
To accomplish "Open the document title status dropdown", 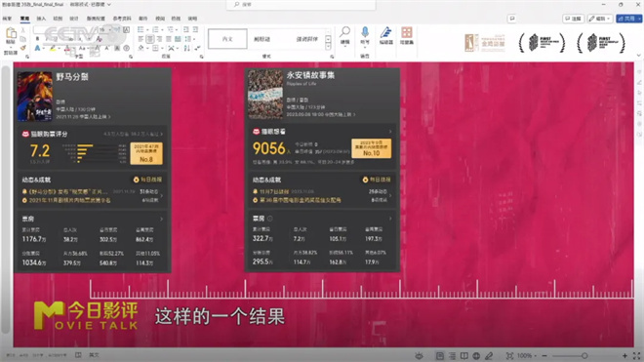I will click(109, 4).
